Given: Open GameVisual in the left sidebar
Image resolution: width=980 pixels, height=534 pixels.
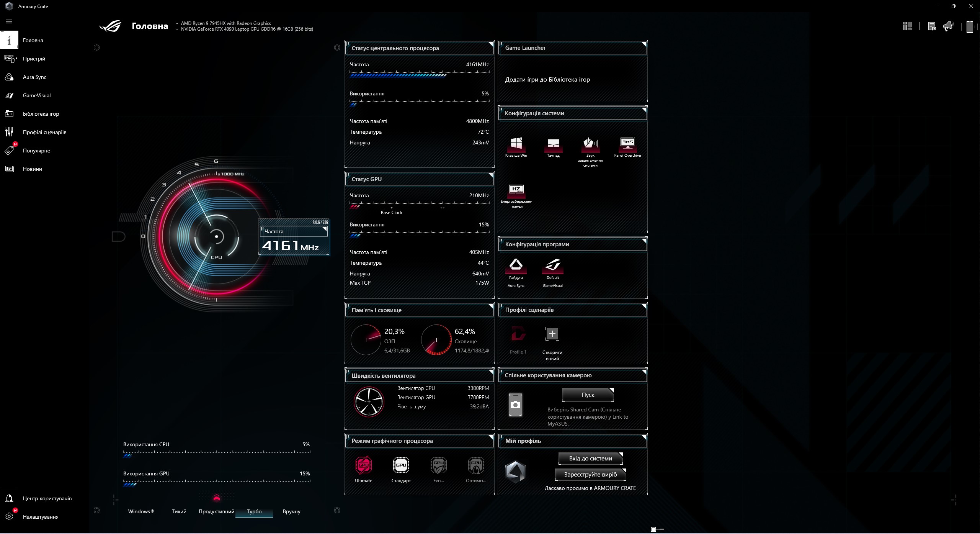Looking at the screenshot, I should [x=36, y=95].
